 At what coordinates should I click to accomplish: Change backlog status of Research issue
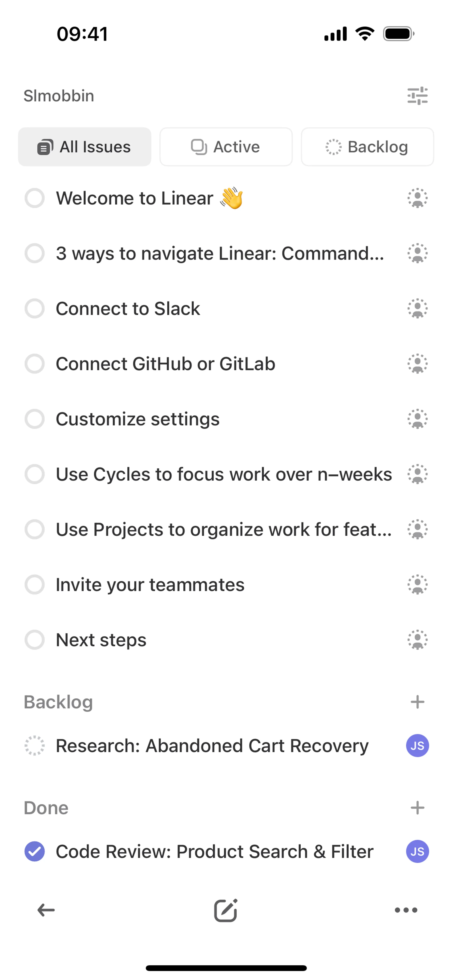pos(35,746)
